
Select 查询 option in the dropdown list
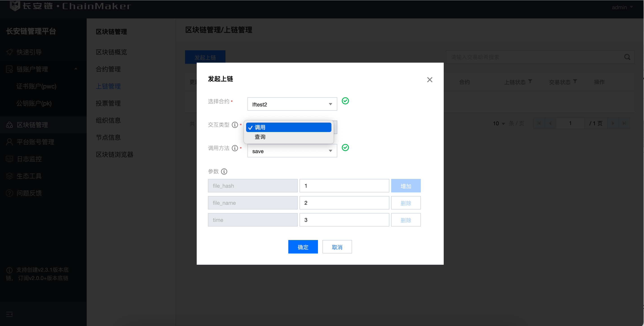pos(260,137)
